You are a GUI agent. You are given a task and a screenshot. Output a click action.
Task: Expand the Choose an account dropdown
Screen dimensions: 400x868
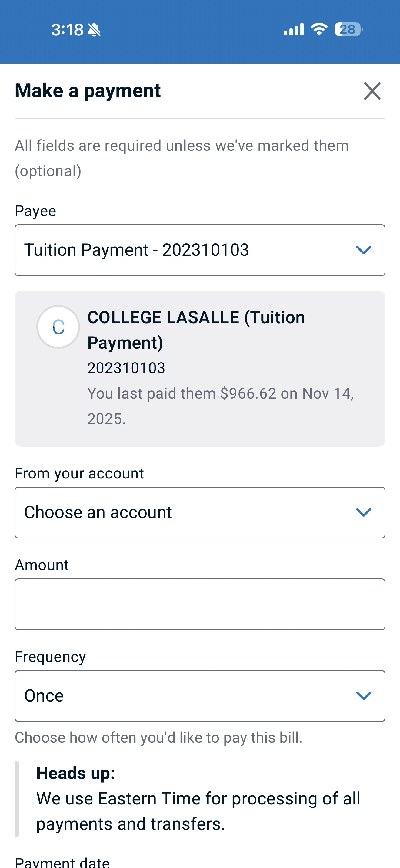click(x=189, y=512)
